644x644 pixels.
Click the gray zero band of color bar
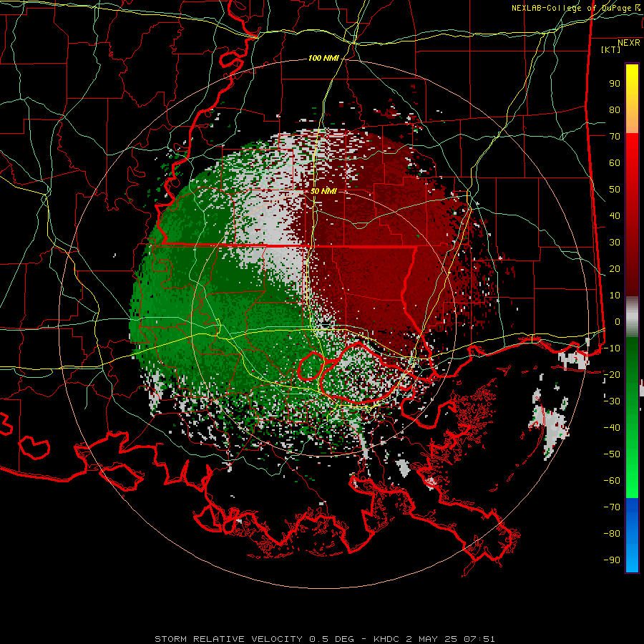(632, 317)
